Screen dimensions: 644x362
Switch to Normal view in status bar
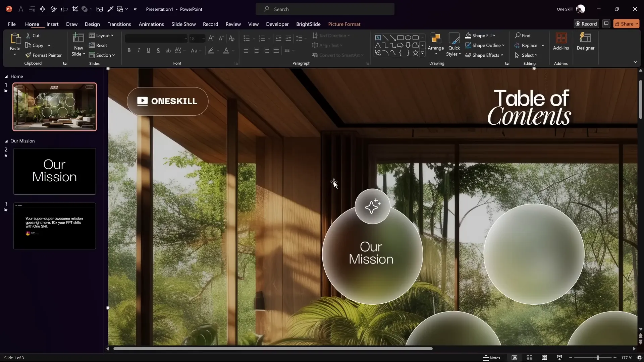(x=514, y=358)
